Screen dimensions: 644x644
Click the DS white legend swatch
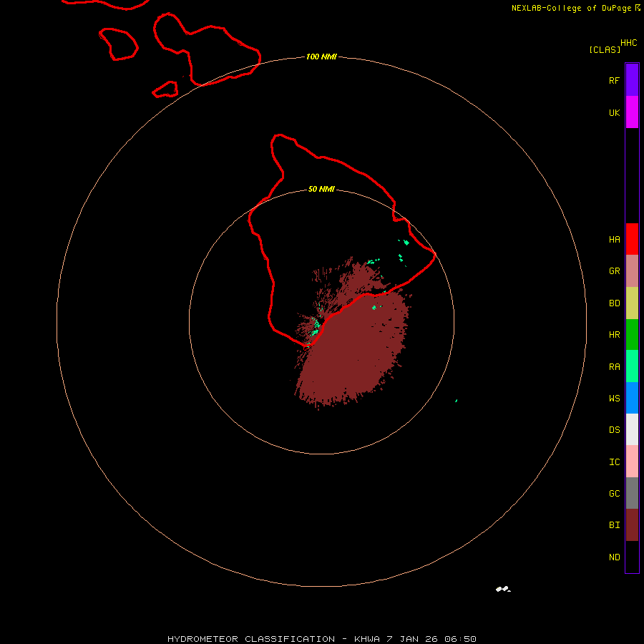click(632, 429)
